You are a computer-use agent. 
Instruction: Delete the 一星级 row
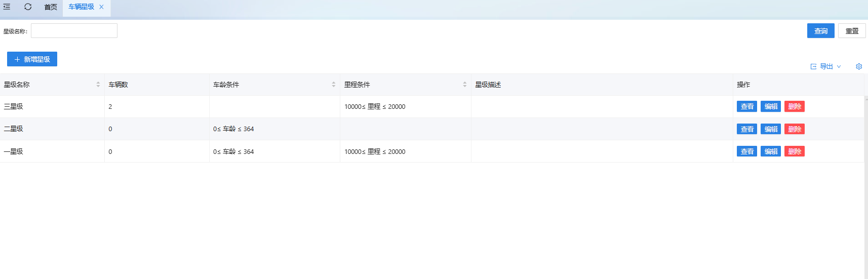(794, 151)
